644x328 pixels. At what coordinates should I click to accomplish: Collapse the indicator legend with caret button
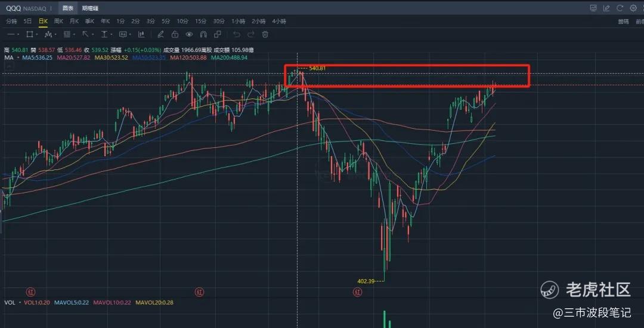8,66
